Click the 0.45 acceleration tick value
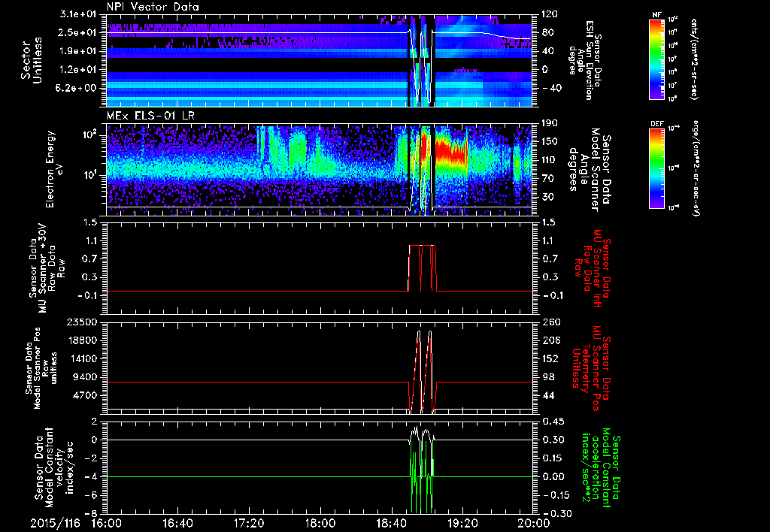This screenshot has width=770, height=532. pos(552,422)
